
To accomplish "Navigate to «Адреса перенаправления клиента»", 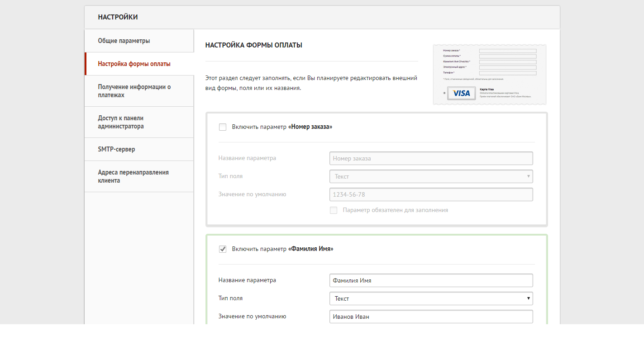I will 133,176.
